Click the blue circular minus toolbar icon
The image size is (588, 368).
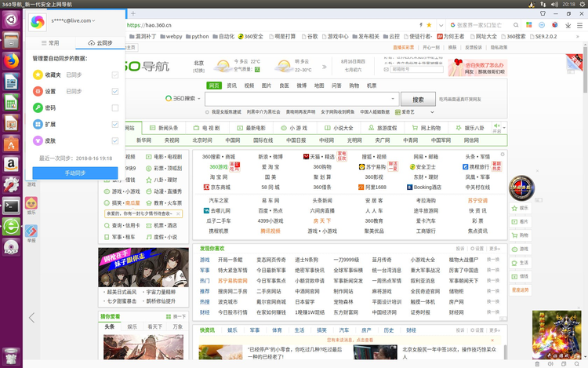pyautogui.click(x=542, y=25)
